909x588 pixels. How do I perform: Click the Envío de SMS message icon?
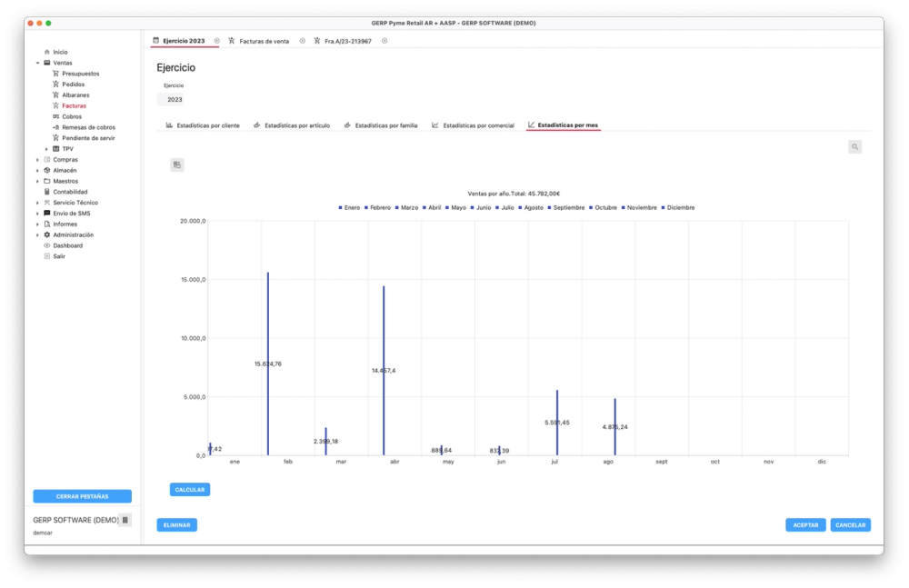coord(47,214)
